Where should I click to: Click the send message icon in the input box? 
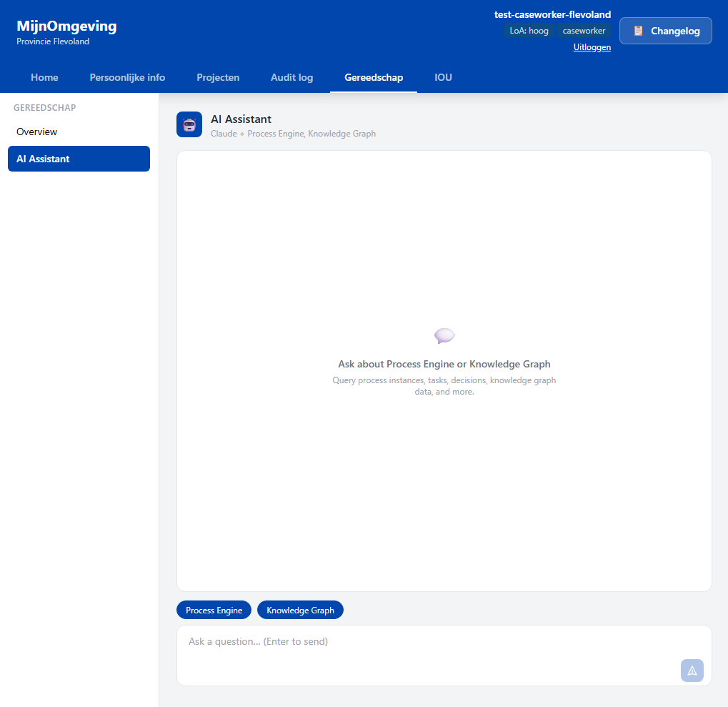point(691,671)
